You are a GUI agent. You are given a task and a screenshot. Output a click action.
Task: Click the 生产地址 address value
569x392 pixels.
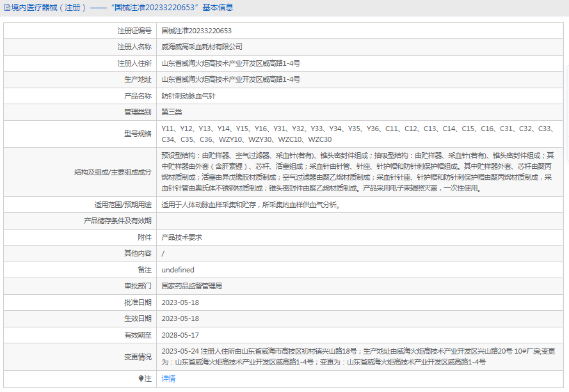pos(231,79)
